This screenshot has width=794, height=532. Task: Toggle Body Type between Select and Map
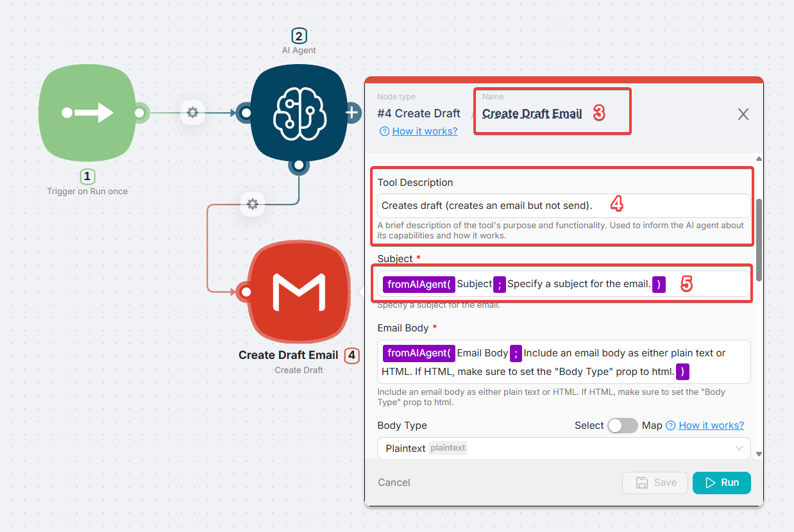[x=622, y=426]
